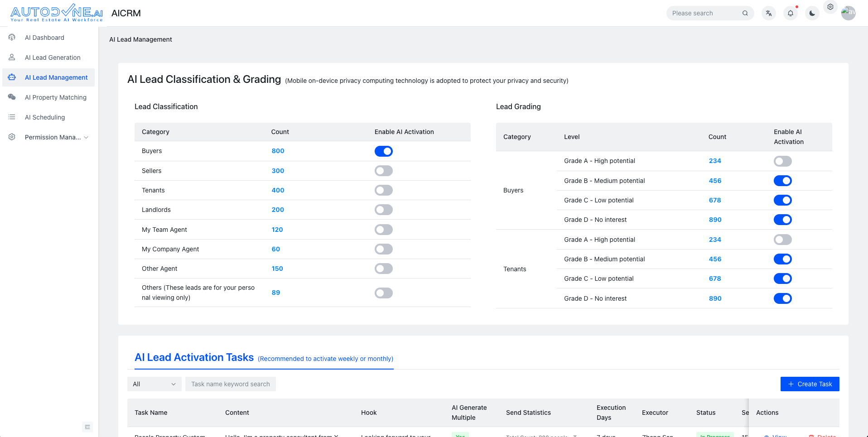The width and height of the screenshot is (868, 437).
Task: Toggle dark mode moon icon
Action: 812,13
